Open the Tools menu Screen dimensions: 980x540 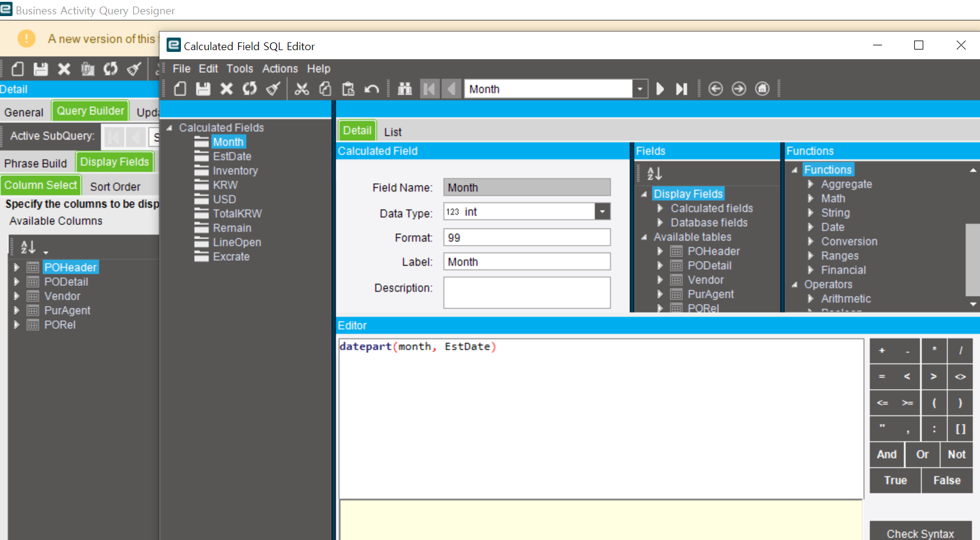click(239, 69)
